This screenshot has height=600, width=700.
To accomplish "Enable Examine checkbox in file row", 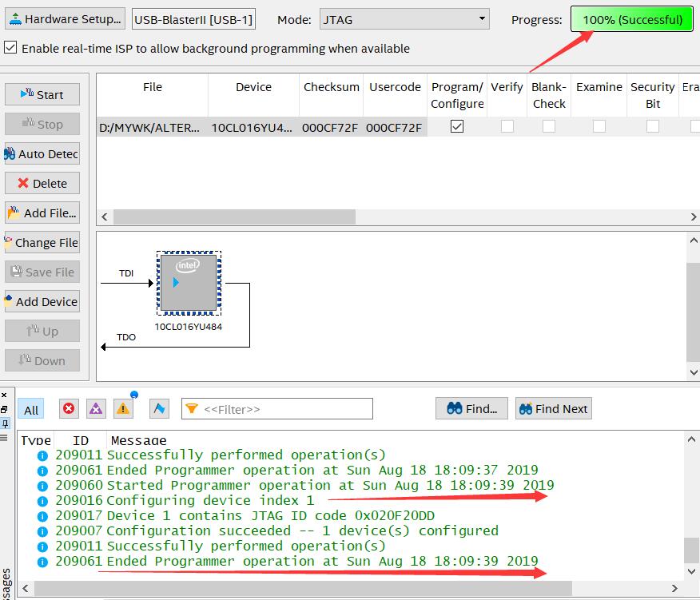I will [599, 127].
